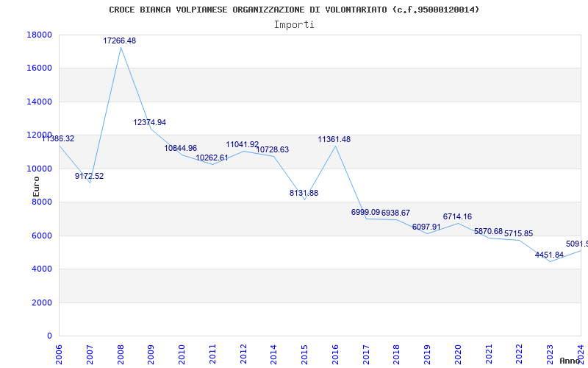Select the 6999.09 data label

(365, 213)
